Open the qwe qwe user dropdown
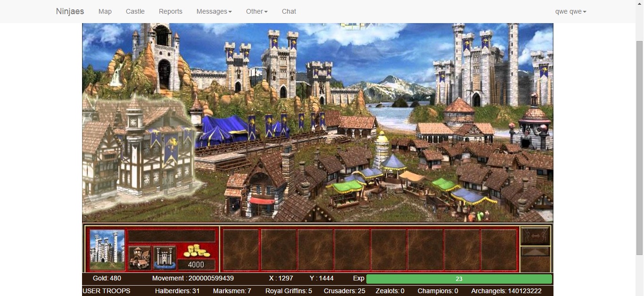Screen dimensions: 644x296 click(571, 11)
